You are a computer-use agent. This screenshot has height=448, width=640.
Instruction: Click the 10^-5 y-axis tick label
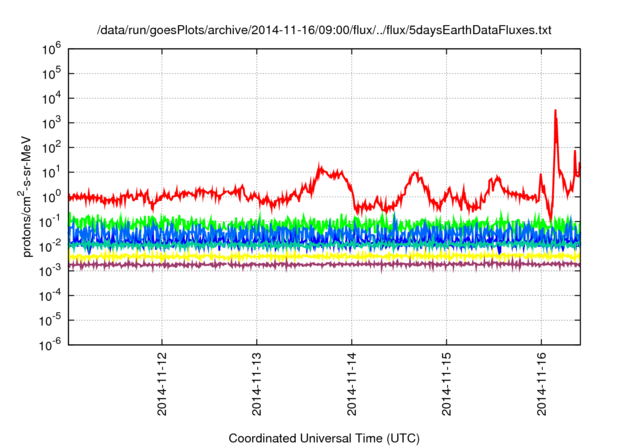[x=50, y=320]
